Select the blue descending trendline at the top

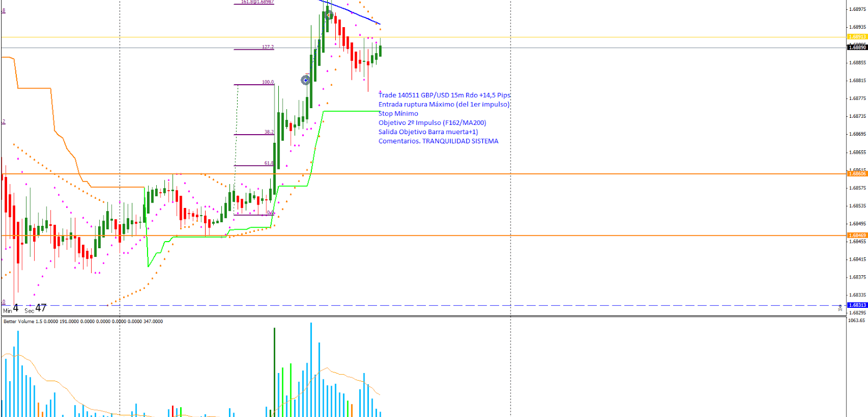(x=353, y=13)
